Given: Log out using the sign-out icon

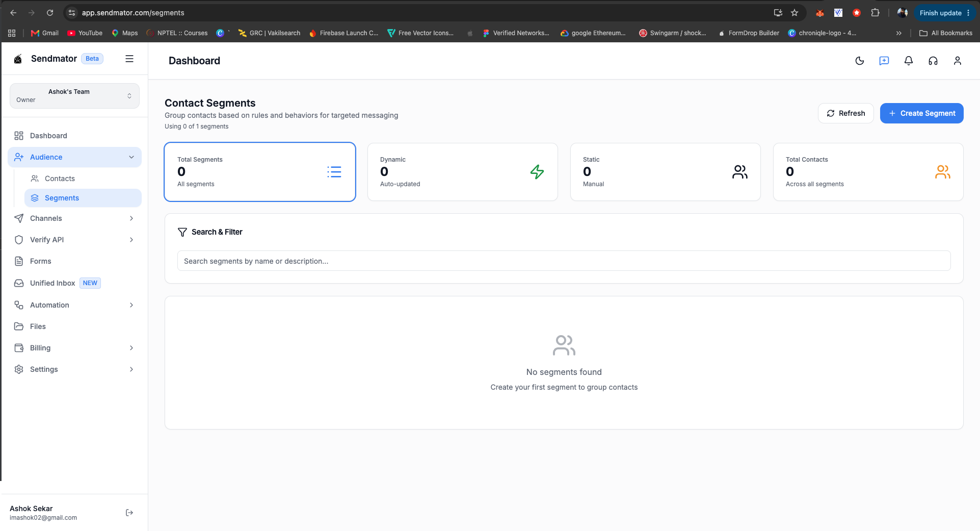Looking at the screenshot, I should click(x=129, y=513).
